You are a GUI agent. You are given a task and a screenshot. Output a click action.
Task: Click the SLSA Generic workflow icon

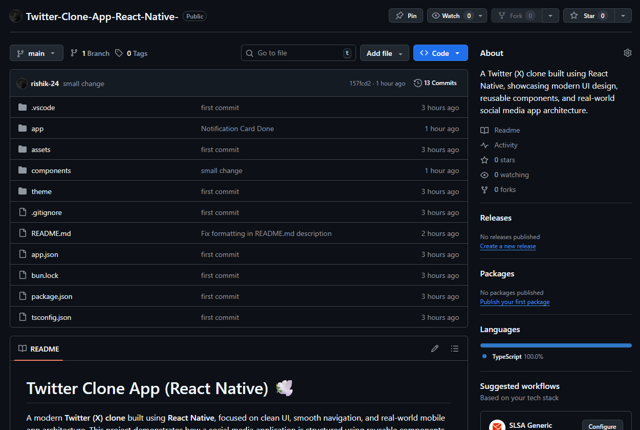497,425
